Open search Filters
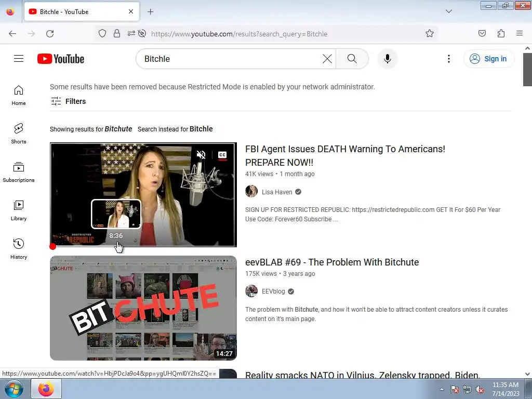The height and width of the screenshot is (399, 532). (x=68, y=101)
